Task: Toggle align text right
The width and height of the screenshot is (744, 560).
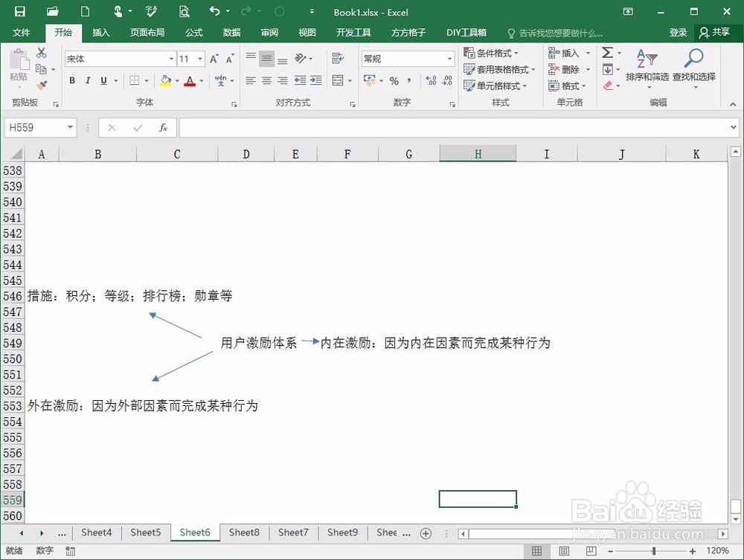Action: 283,80
